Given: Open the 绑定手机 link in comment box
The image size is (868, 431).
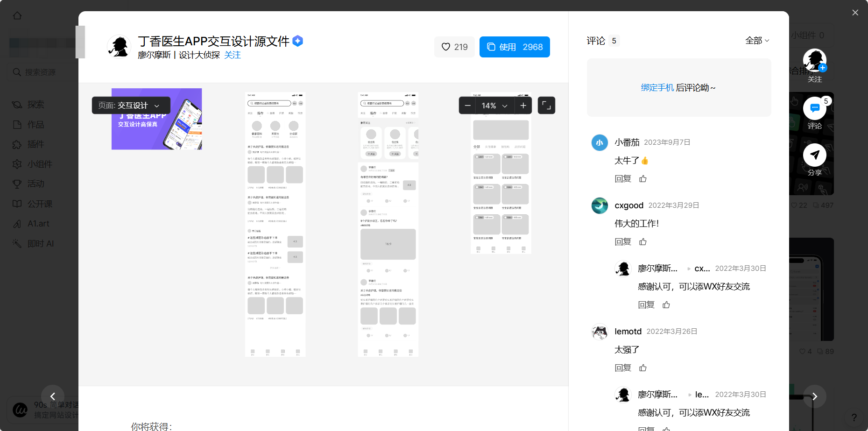Looking at the screenshot, I should click(x=657, y=87).
